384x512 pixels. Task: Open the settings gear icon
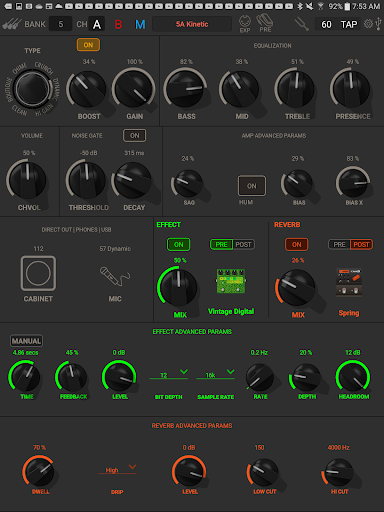tap(368, 24)
